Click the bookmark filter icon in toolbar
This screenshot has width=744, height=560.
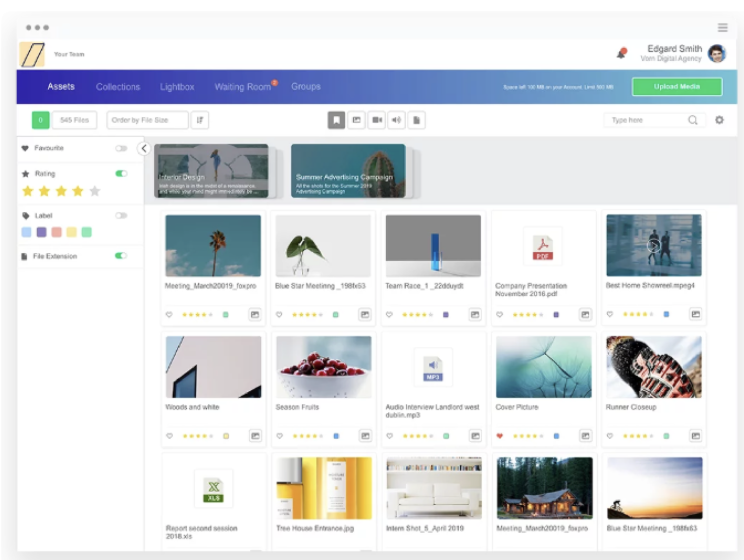coord(336,120)
